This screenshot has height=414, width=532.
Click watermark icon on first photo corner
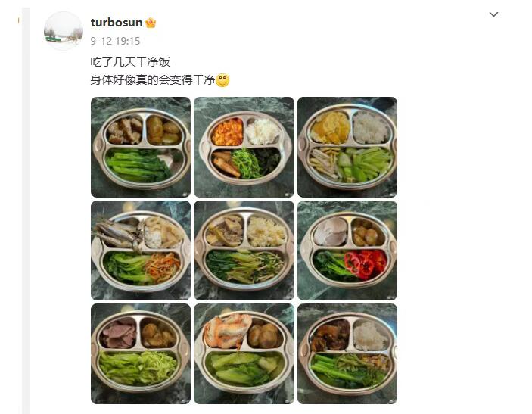point(186,195)
